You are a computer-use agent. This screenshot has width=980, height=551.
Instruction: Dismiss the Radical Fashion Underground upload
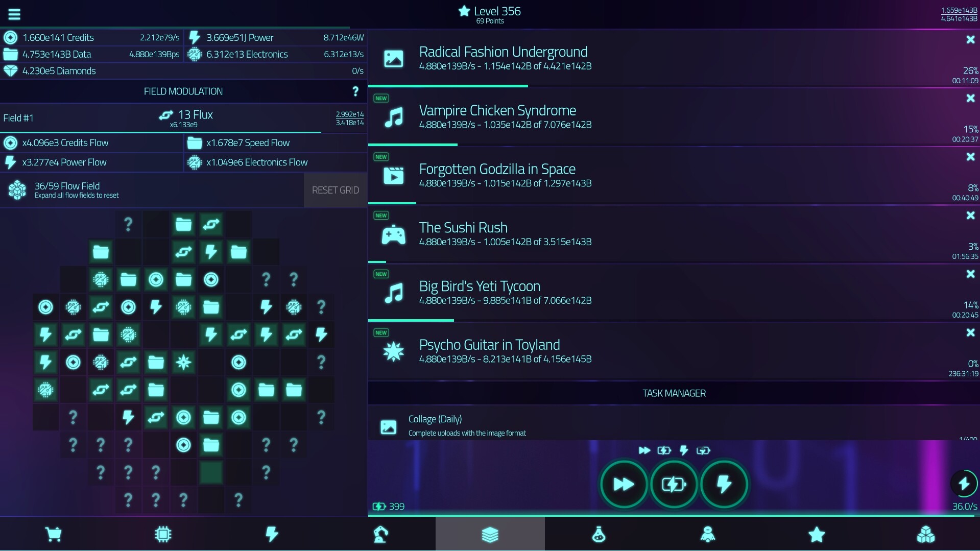point(970,39)
